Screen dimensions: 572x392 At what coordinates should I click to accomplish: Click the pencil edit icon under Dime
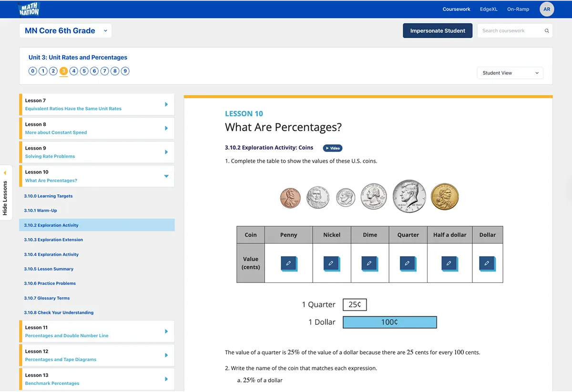point(369,263)
